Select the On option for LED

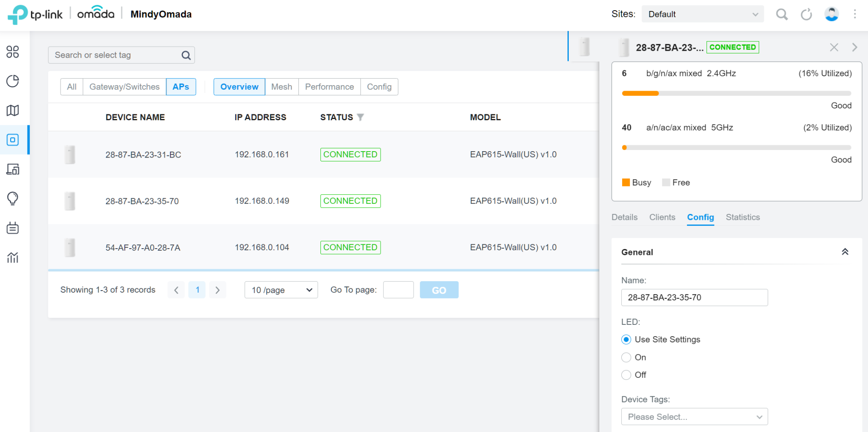(626, 357)
